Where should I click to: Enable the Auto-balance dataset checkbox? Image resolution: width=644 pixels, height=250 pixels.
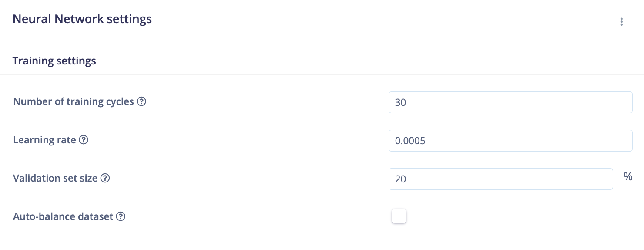coord(399,216)
